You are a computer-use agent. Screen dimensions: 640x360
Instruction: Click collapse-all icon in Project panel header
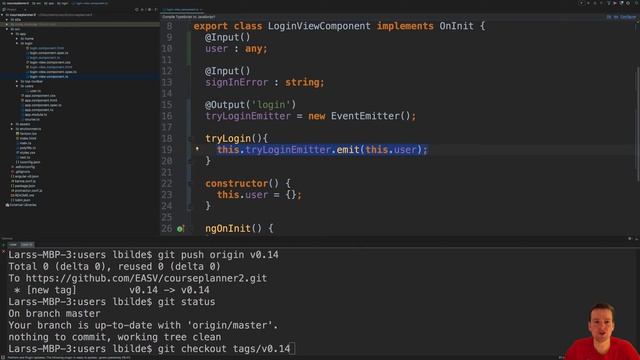click(x=142, y=9)
